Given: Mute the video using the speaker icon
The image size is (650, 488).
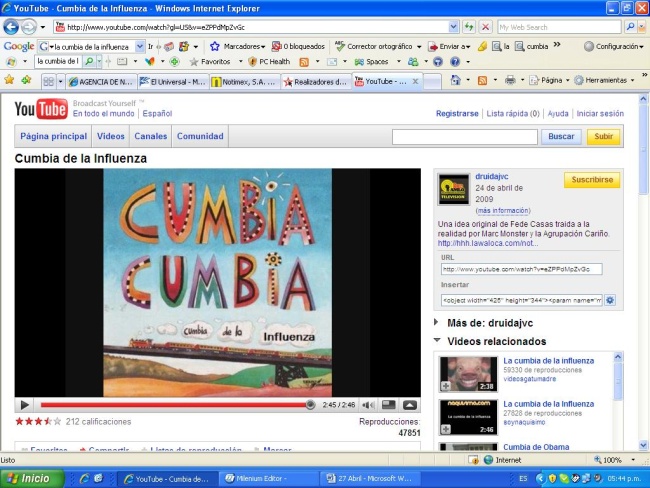Looking at the screenshot, I should [x=369, y=405].
